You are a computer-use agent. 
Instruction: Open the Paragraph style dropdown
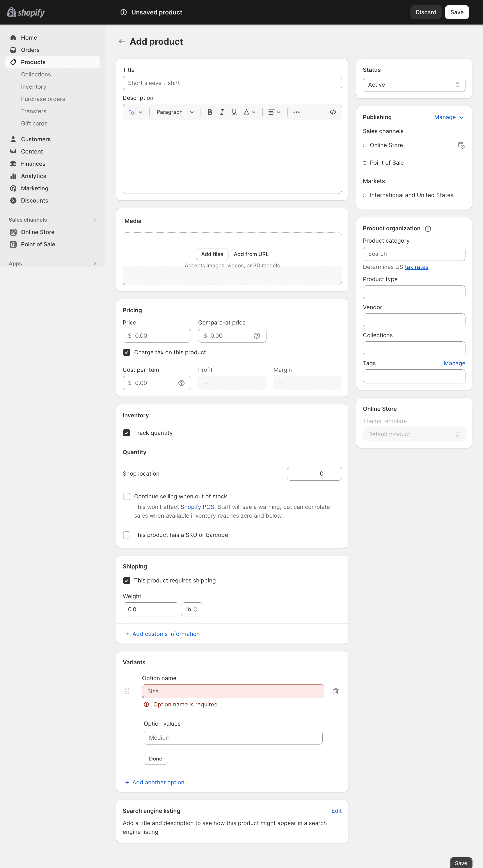coord(175,112)
